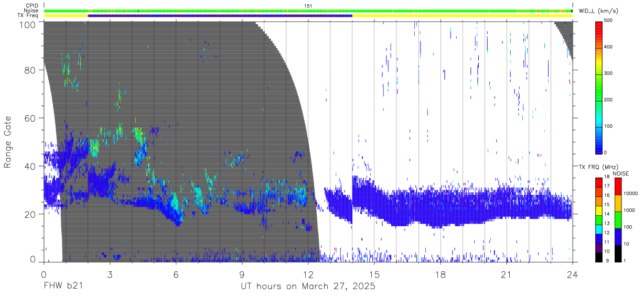Screen dimensions: 644x297
Task: Click the y-axis tick label 40
Action: 29,167
